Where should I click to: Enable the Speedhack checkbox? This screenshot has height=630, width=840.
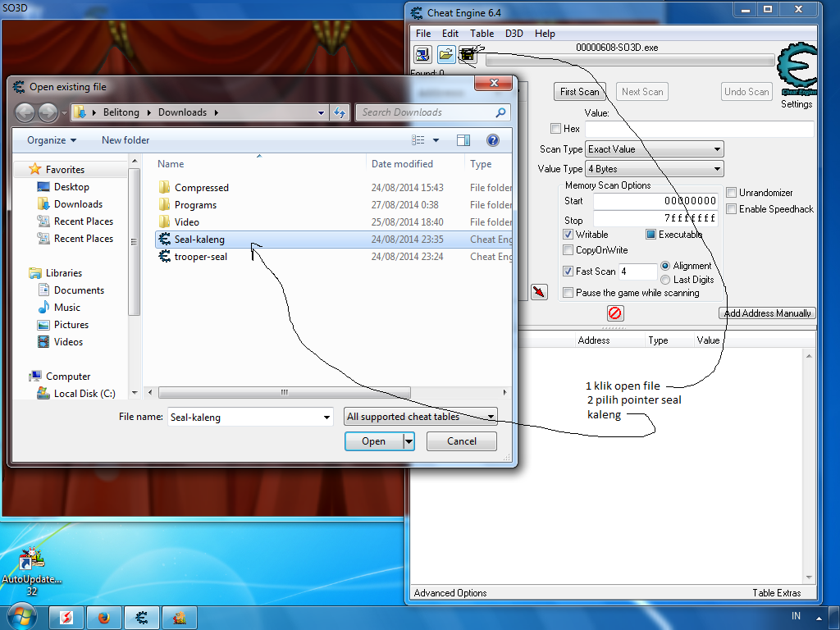[x=731, y=209]
